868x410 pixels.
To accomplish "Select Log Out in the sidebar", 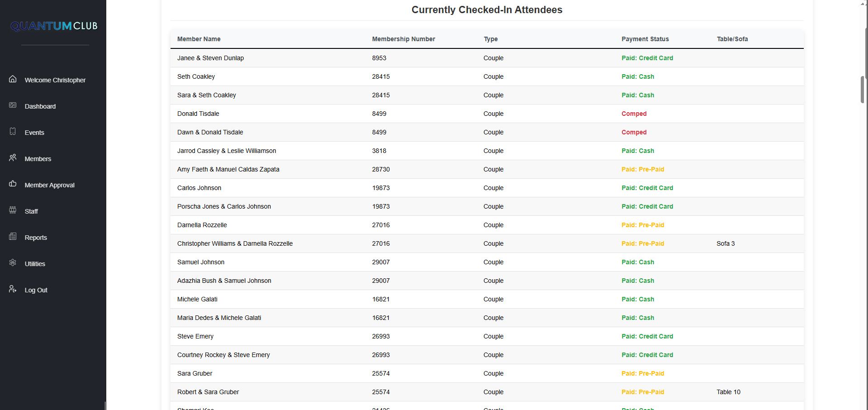I will point(36,290).
